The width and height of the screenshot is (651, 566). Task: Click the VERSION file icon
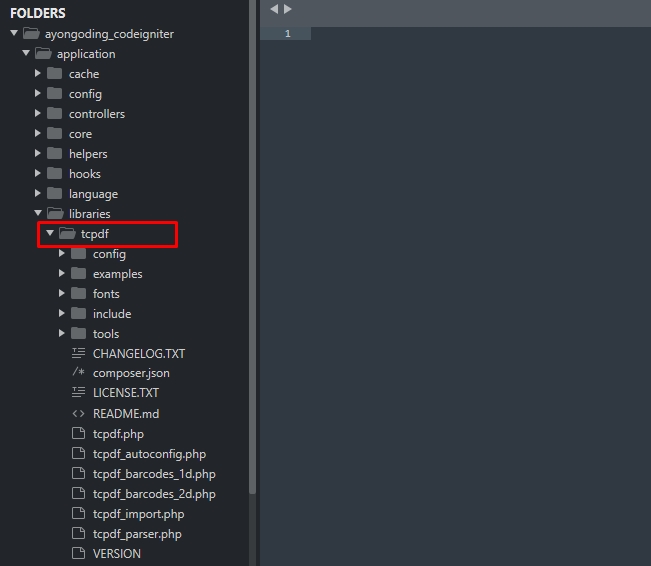tap(78, 553)
